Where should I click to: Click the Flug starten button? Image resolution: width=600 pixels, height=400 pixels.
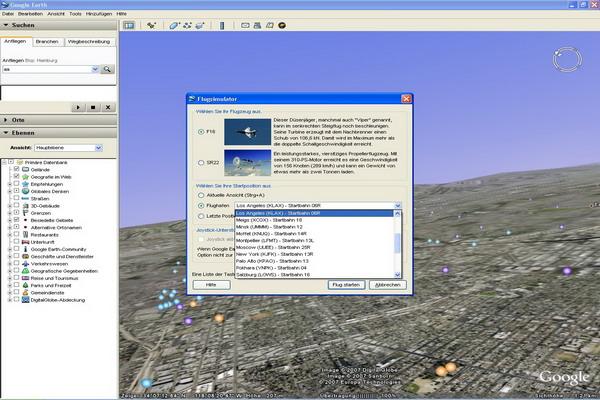click(346, 285)
